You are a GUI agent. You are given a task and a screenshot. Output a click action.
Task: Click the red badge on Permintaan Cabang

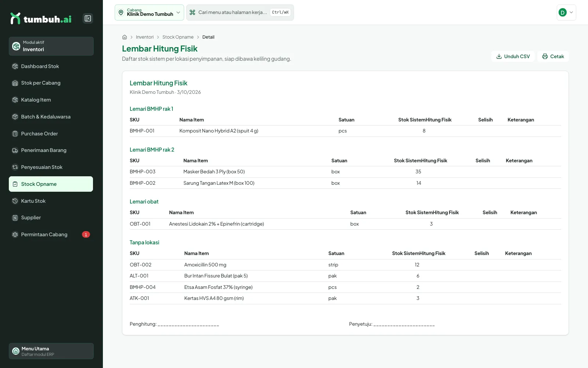click(x=86, y=234)
